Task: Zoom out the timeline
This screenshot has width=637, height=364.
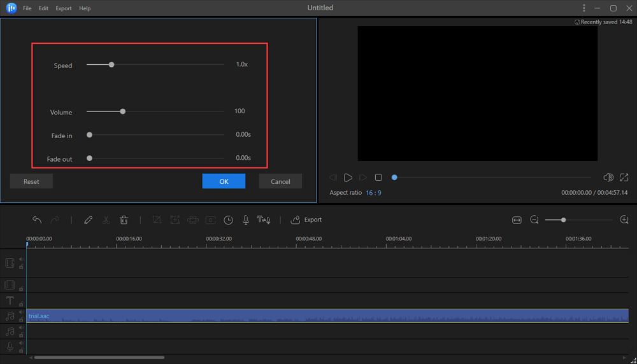Action: click(534, 220)
